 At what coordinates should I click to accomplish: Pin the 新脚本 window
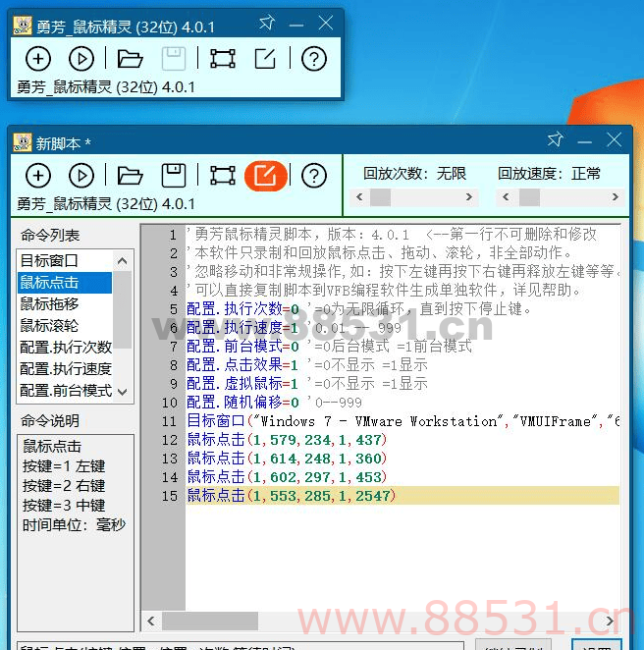pos(555,139)
